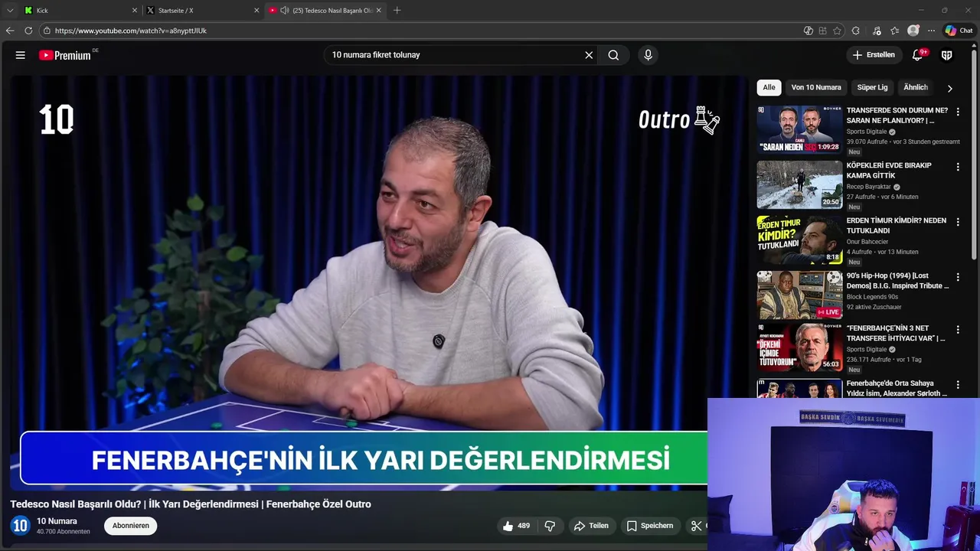
Task: Open the YouTube account avatar menu
Action: tap(947, 55)
